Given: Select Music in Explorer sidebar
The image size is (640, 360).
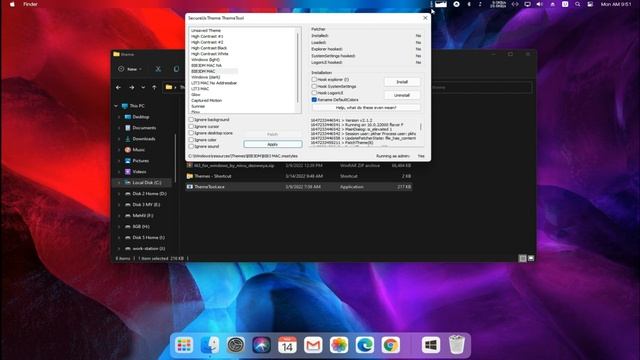Looking at the screenshot, I should pyautogui.click(x=138, y=150).
